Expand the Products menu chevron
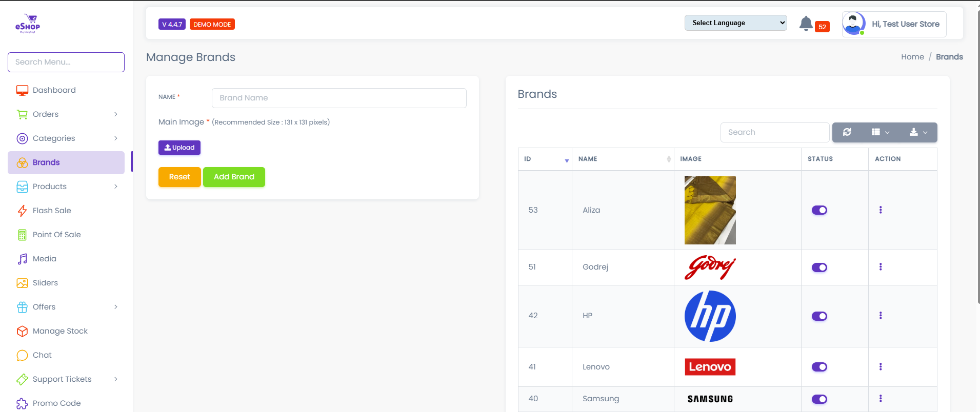The height and width of the screenshot is (412, 980). [116, 187]
